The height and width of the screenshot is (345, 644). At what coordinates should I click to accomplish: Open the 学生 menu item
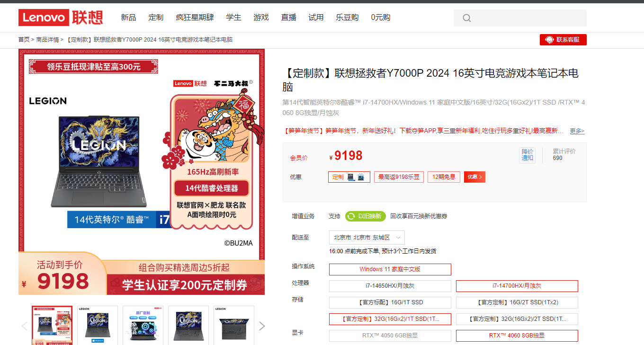point(233,18)
